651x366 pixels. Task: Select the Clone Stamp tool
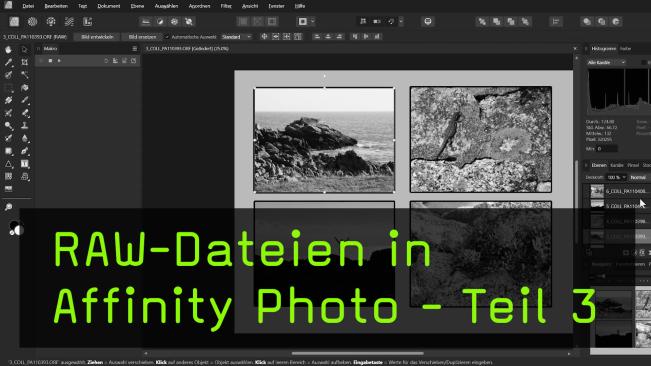click(x=24, y=125)
